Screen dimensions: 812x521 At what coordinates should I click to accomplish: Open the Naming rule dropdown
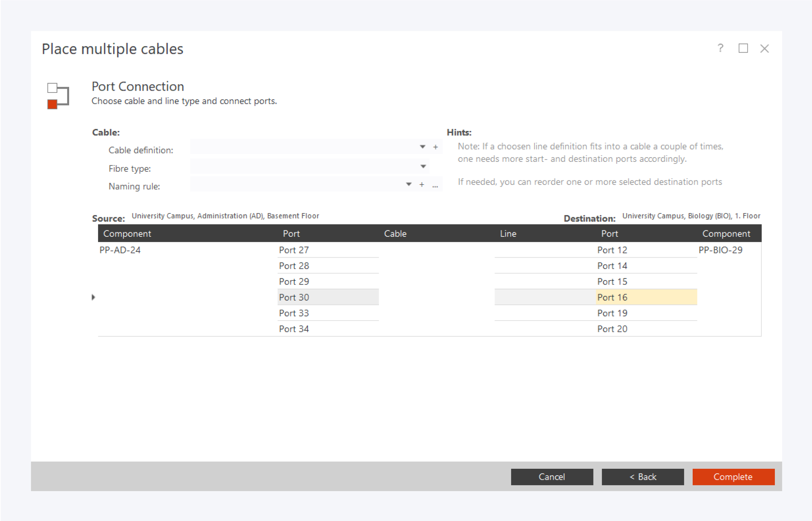(x=409, y=184)
